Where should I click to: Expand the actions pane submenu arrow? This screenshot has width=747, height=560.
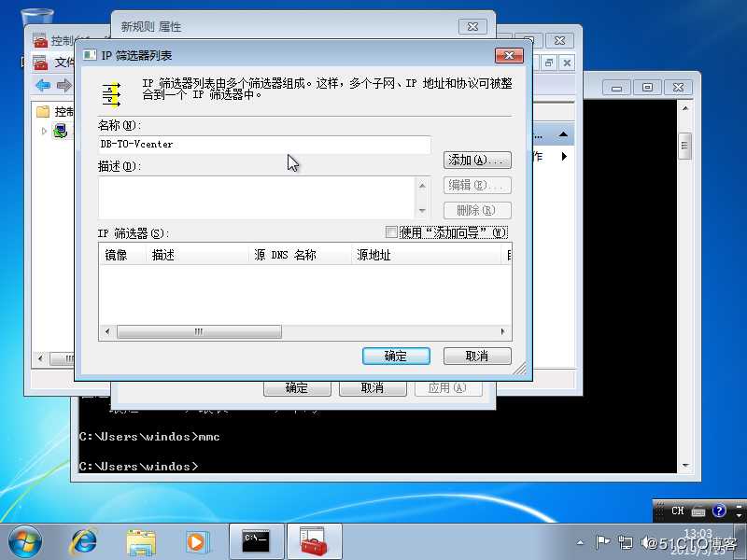tap(565, 156)
